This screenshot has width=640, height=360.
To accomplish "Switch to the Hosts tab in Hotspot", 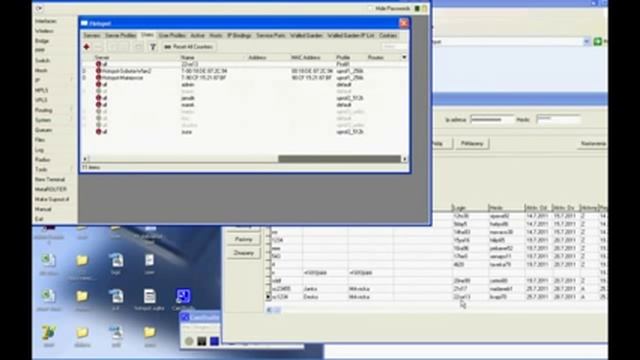I will [x=216, y=36].
